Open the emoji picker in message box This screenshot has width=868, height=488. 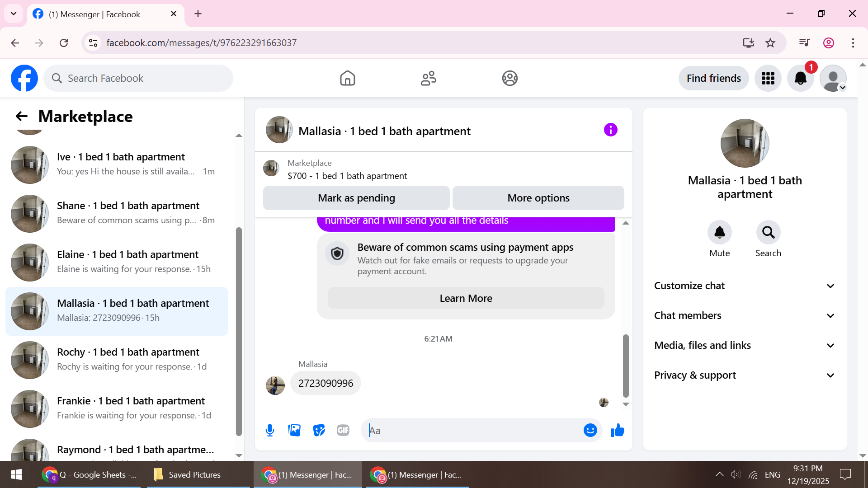[590, 430]
